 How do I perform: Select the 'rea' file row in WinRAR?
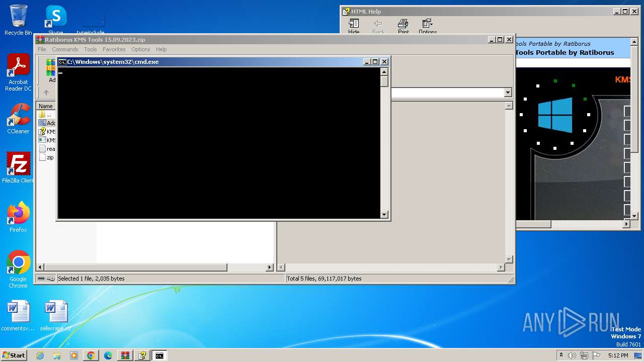click(x=46, y=149)
